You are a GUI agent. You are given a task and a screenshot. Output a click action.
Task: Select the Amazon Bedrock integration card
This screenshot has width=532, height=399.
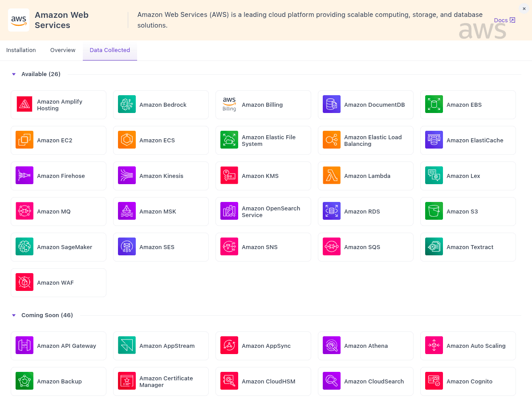point(161,105)
